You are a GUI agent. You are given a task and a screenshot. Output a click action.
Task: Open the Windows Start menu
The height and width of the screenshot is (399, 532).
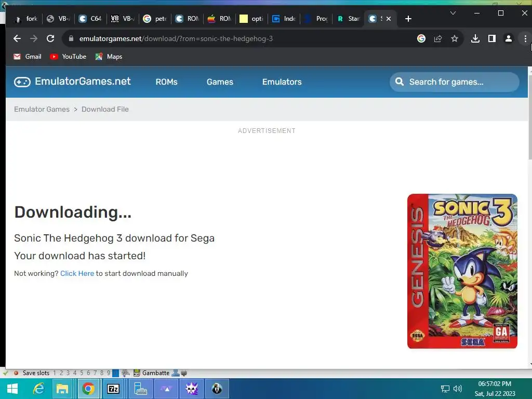[12, 389]
